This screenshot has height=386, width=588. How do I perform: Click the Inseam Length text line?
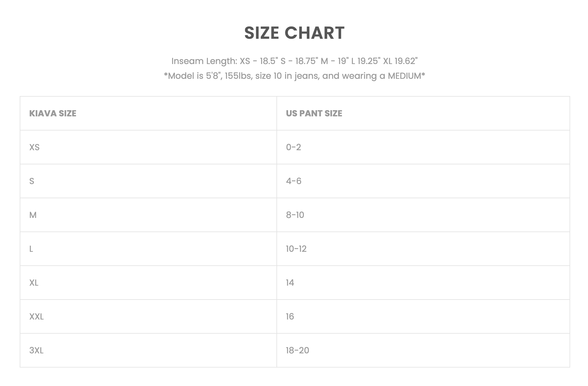point(294,61)
